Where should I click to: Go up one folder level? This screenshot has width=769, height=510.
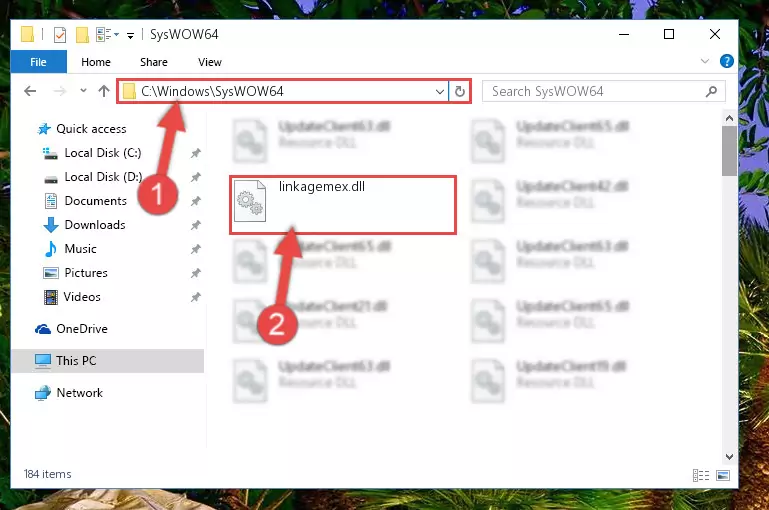coord(103,91)
